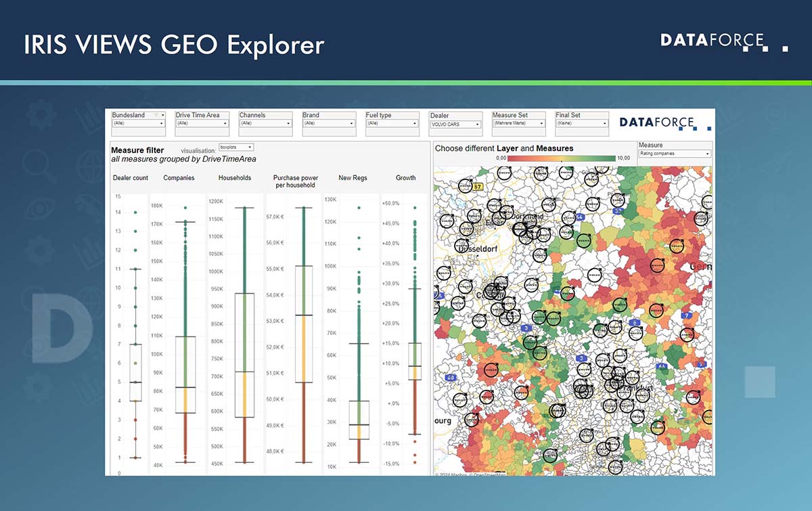Image resolution: width=812 pixels, height=511 pixels.
Task: Select the Purchase power box plot box
Action: pos(304,324)
